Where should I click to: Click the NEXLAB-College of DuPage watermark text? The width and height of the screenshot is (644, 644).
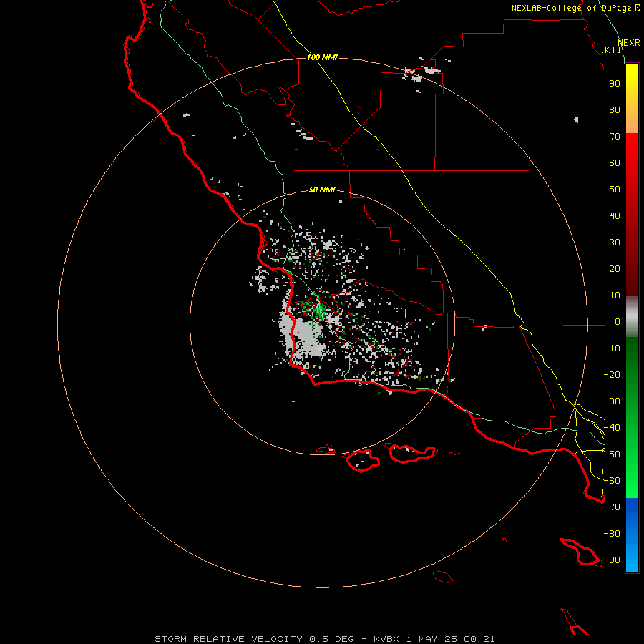tap(575, 8)
